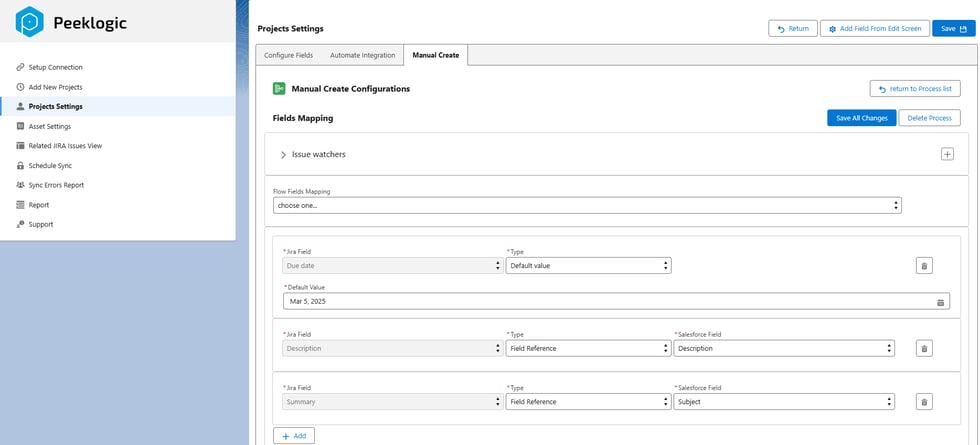Click return to Process list
This screenshot has width=980, height=445.
click(x=915, y=89)
